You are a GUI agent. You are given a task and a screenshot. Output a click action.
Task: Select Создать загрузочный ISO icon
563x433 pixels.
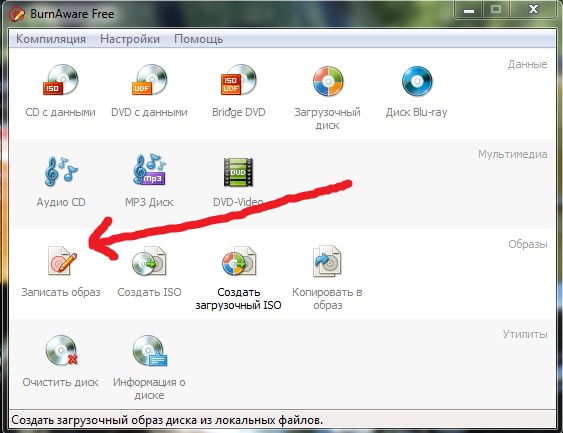click(x=238, y=261)
